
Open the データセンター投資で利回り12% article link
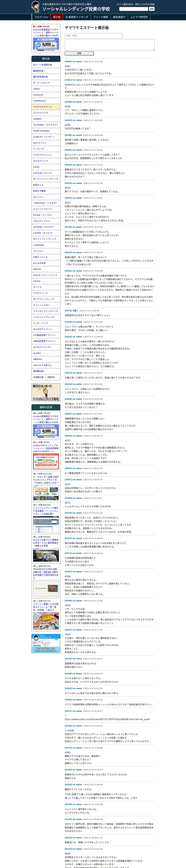click(46, 480)
